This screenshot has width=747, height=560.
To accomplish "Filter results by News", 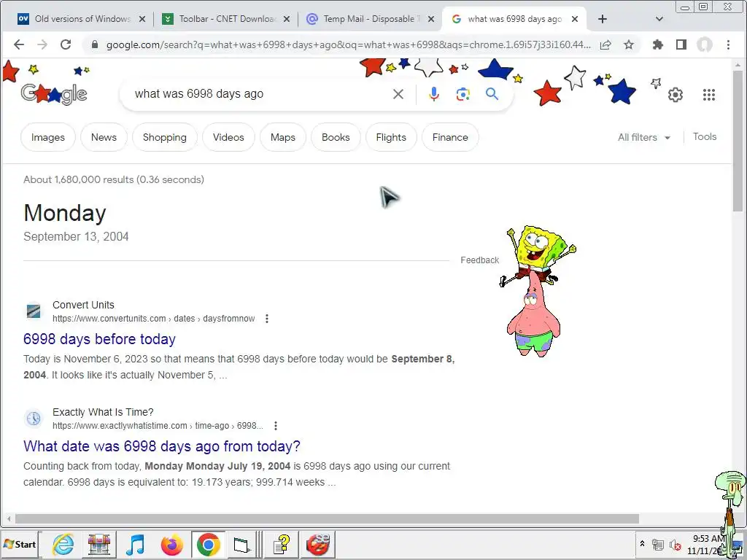I will (104, 137).
